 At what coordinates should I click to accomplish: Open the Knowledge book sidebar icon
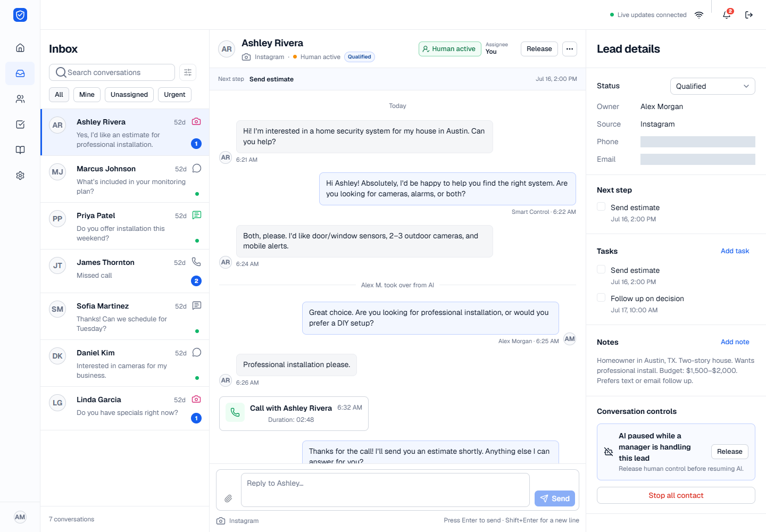(x=20, y=150)
